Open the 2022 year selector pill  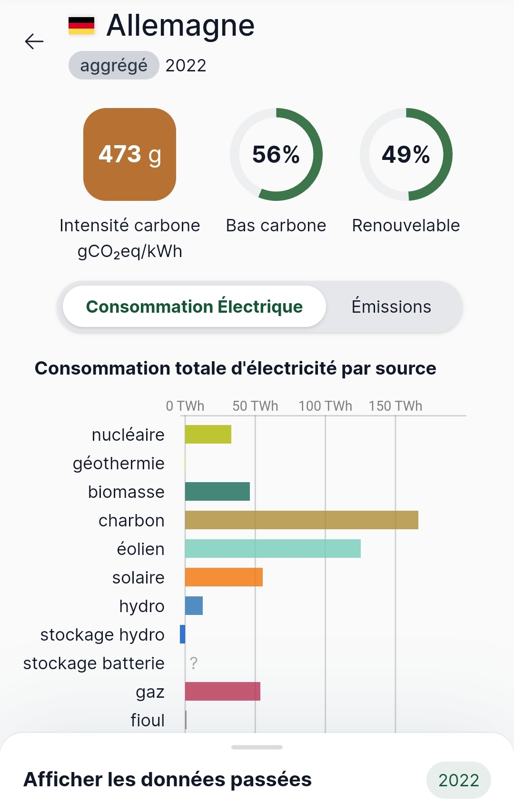459,780
